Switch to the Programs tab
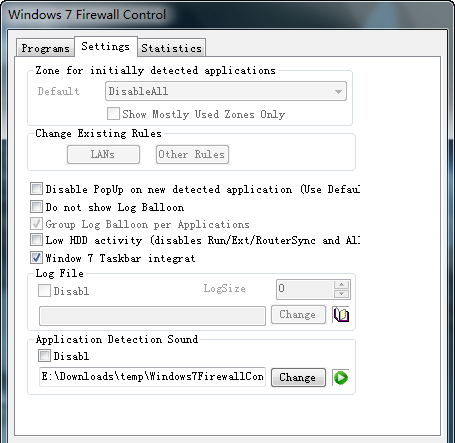 pos(45,48)
